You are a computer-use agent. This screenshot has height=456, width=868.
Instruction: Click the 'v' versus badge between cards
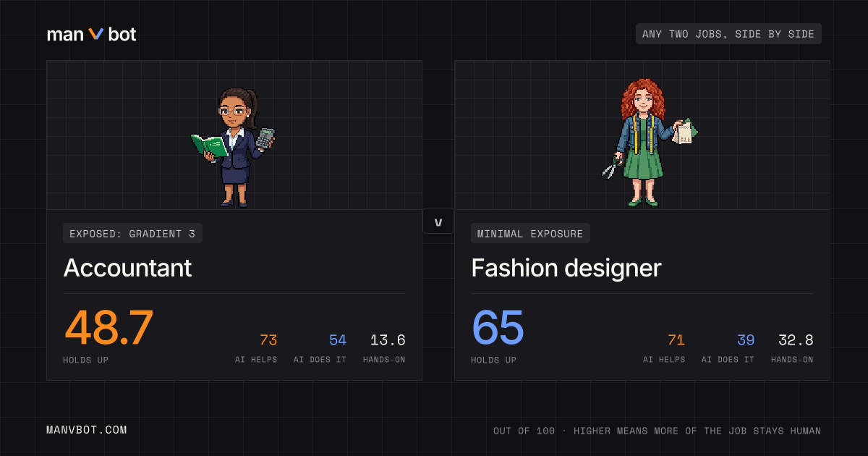point(438,221)
